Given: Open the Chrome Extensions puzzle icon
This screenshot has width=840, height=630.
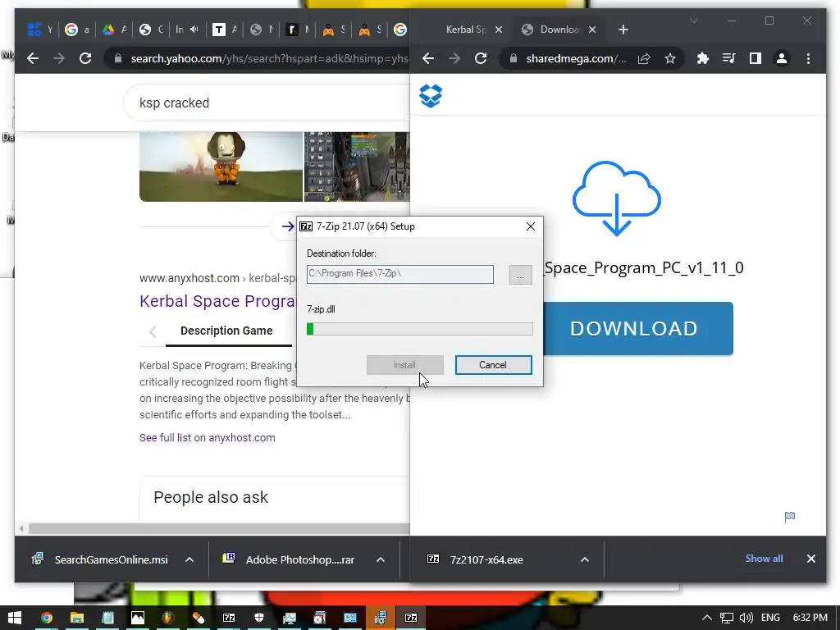Looking at the screenshot, I should pyautogui.click(x=702, y=58).
